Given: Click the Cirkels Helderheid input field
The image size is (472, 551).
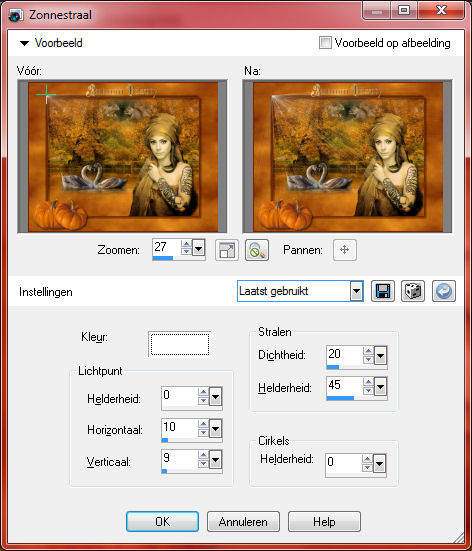Looking at the screenshot, I should 344,462.
